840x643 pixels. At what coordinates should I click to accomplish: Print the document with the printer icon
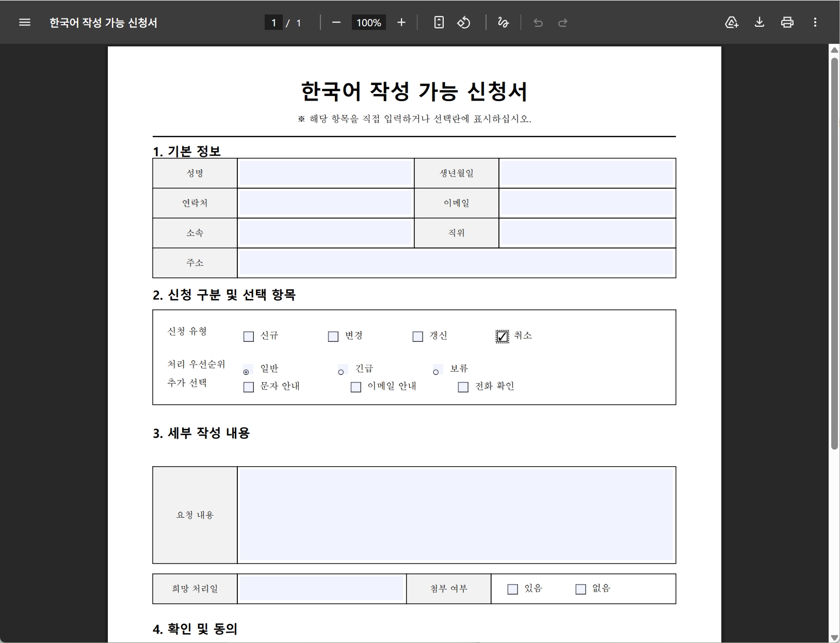click(x=787, y=22)
